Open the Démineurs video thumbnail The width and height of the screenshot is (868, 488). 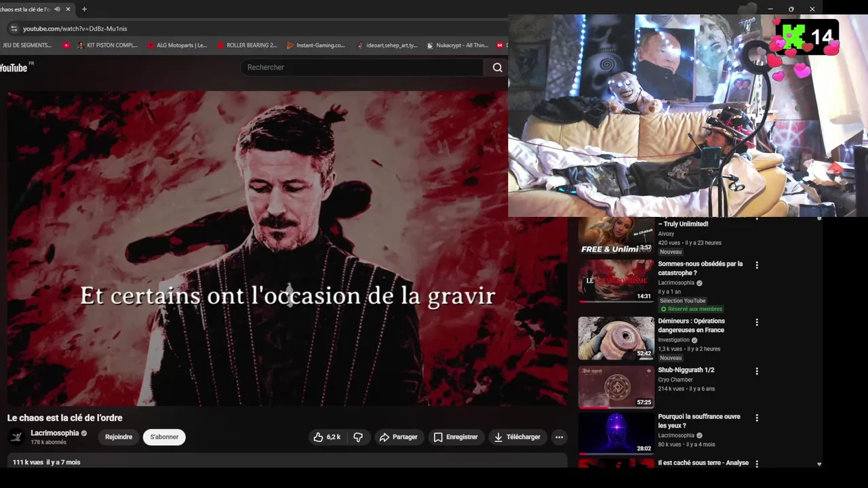tap(616, 338)
